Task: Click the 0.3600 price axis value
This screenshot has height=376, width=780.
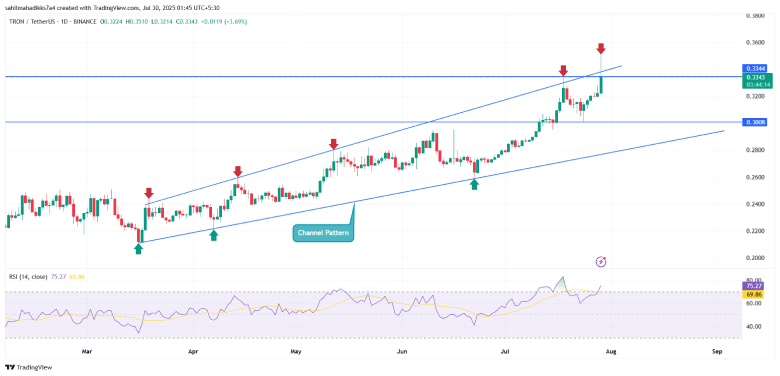Action: pos(755,43)
